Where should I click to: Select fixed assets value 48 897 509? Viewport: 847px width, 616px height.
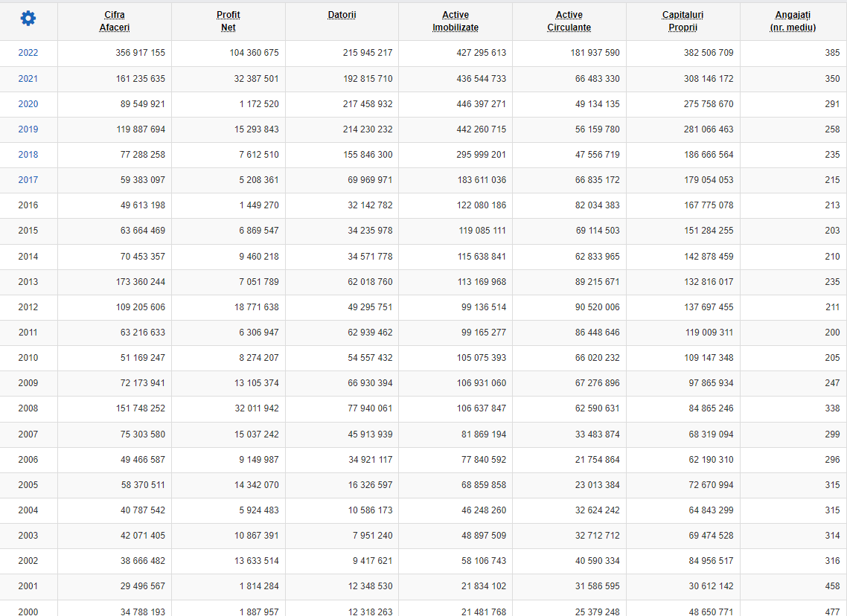[x=484, y=536]
